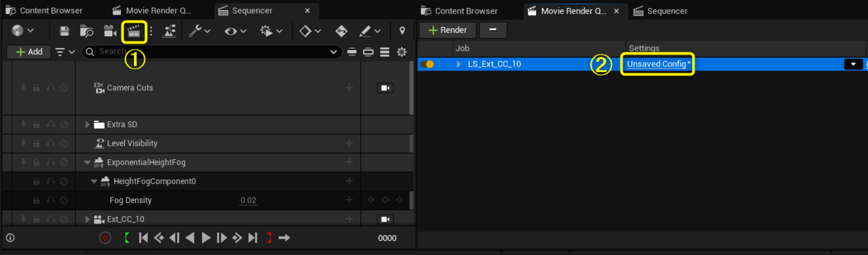Expand the Extra SD folder

[x=87, y=125]
